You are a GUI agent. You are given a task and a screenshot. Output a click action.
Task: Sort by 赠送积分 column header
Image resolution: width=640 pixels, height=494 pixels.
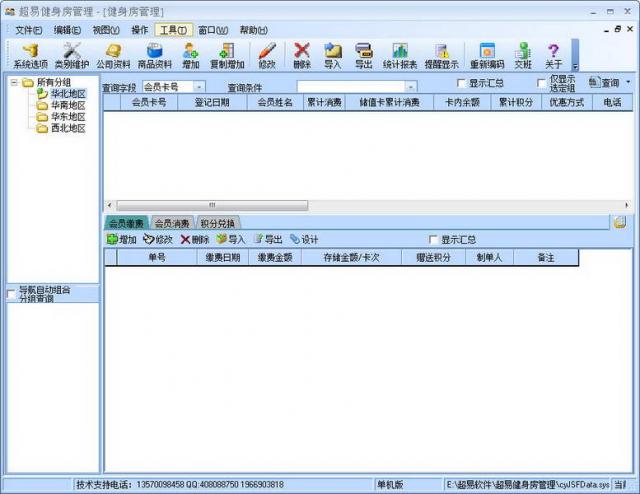coord(433,258)
